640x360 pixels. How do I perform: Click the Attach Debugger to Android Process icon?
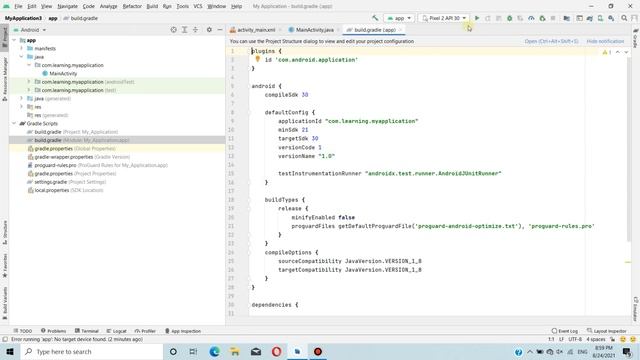coord(542,18)
